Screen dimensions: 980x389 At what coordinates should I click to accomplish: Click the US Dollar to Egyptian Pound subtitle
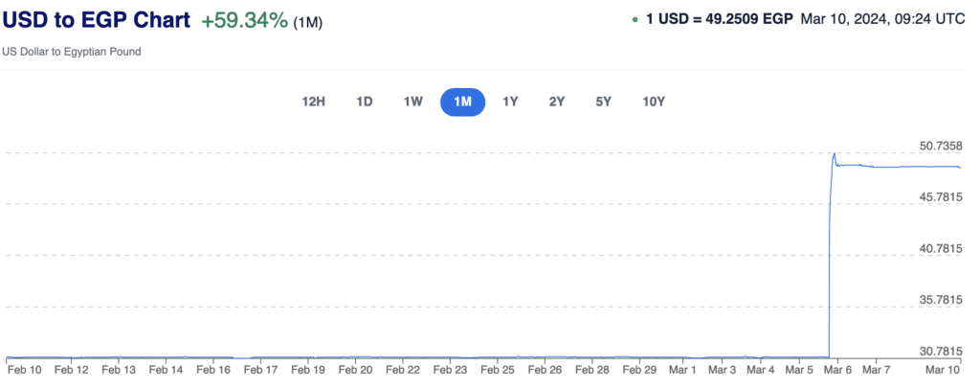(72, 51)
